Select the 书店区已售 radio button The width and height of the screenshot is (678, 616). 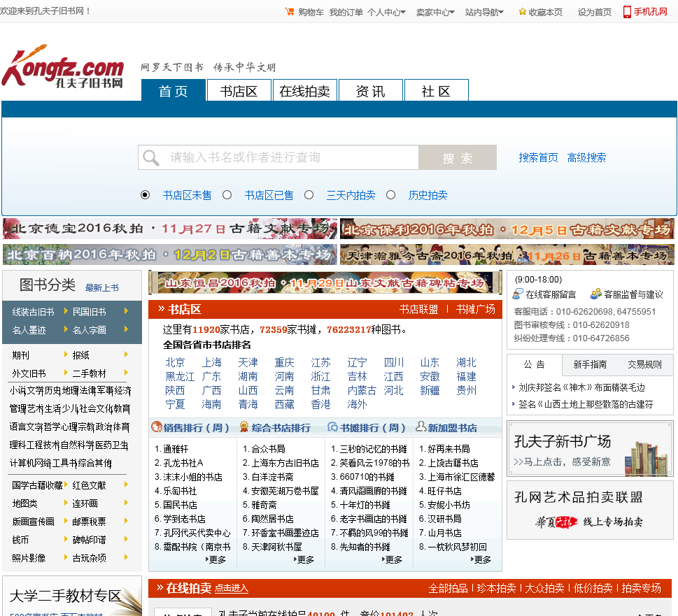pos(227,195)
